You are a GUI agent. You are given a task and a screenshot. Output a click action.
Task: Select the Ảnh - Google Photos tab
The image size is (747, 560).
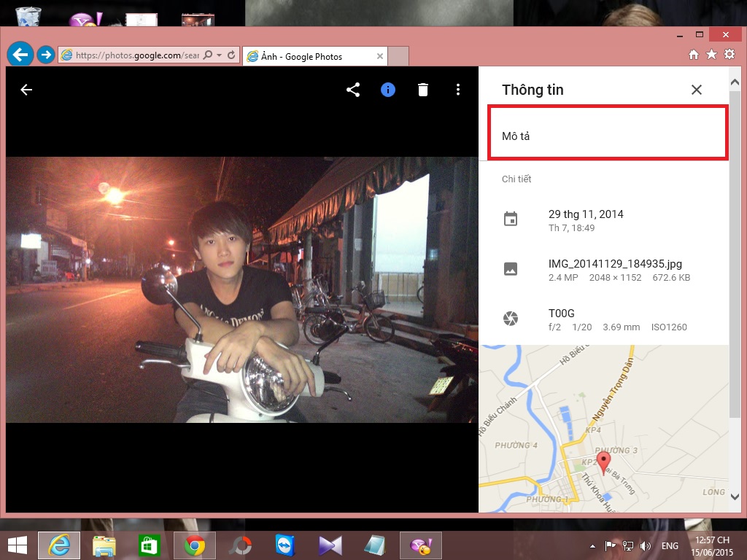point(310,56)
